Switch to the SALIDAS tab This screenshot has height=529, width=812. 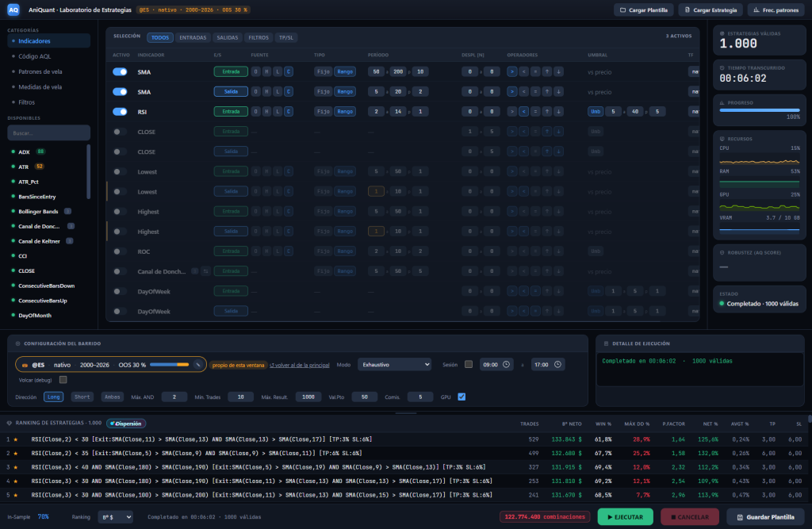point(228,37)
